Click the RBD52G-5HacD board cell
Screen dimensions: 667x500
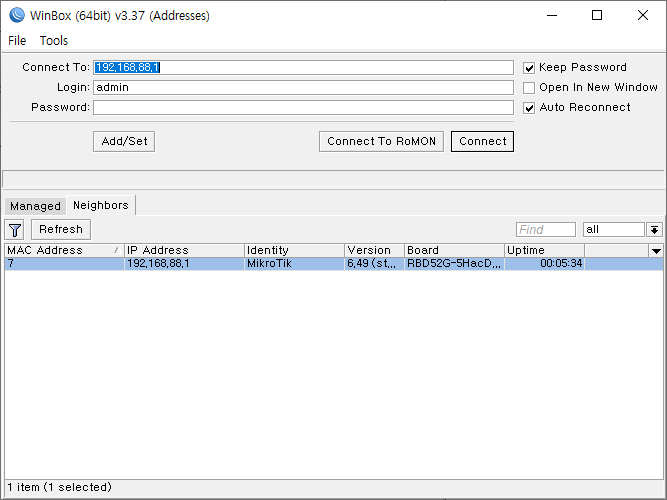[454, 263]
